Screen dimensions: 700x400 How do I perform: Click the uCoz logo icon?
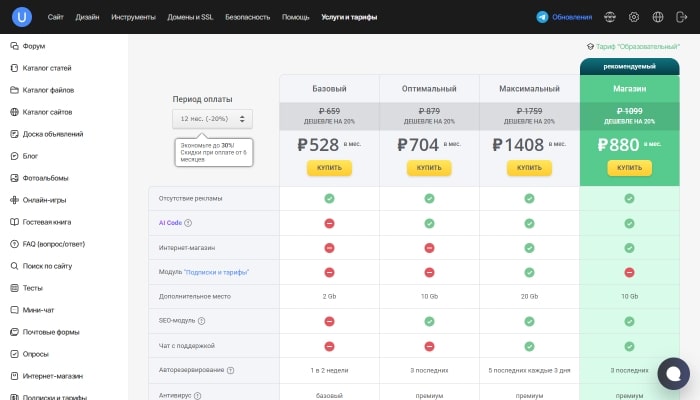click(22, 17)
